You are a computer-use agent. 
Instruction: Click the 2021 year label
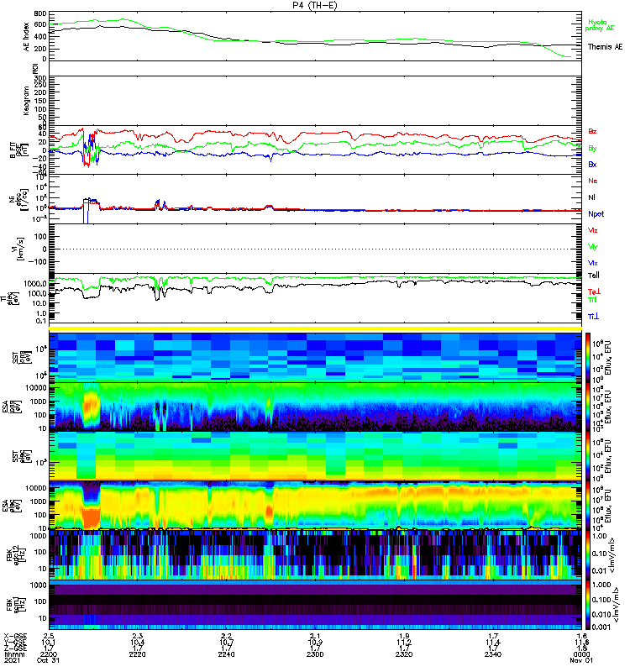tap(12, 660)
